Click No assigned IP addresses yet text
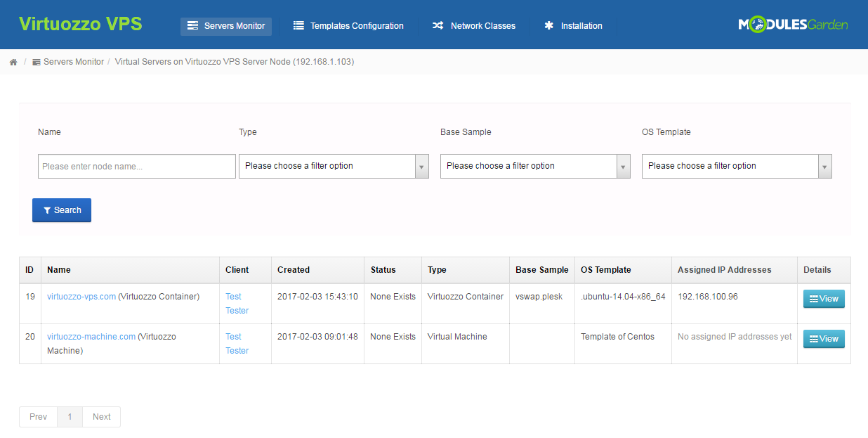868x438 pixels. pyautogui.click(x=735, y=337)
